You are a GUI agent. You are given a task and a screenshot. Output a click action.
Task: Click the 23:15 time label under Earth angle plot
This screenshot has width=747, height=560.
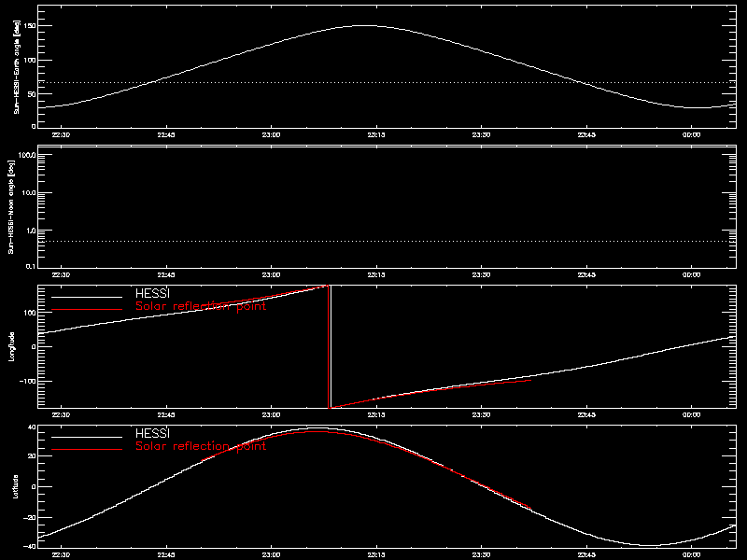[x=376, y=134]
